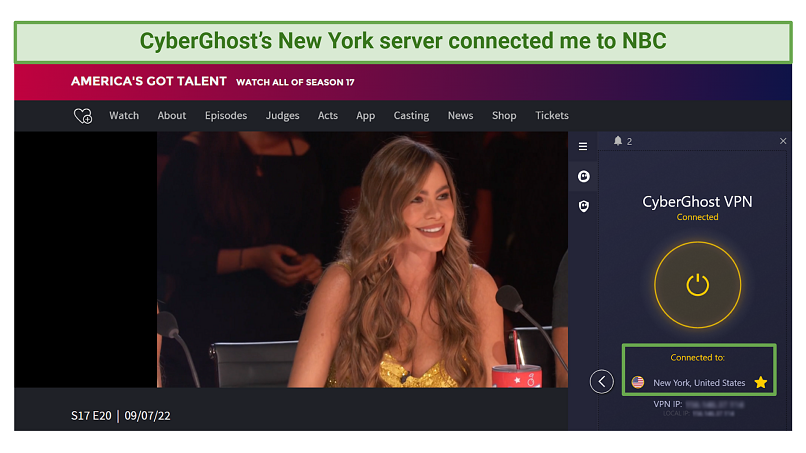Open the About page tab
The image size is (806, 453).
pos(172,116)
